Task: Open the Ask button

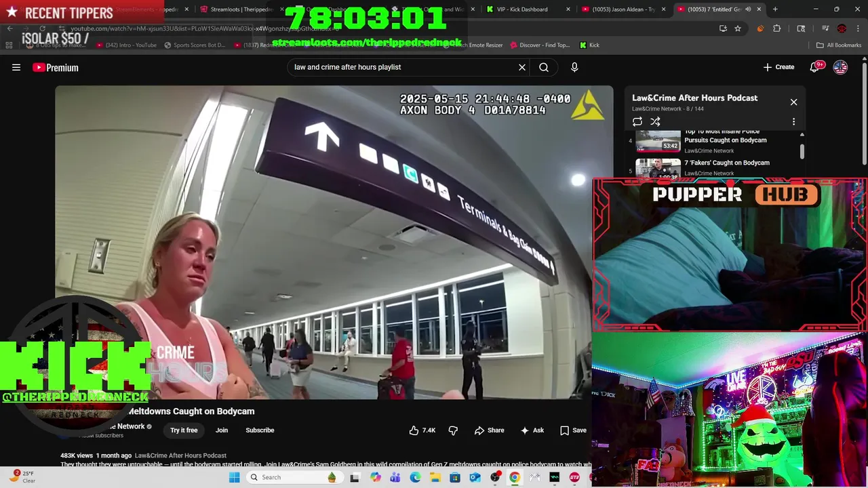Action: [x=532, y=430]
